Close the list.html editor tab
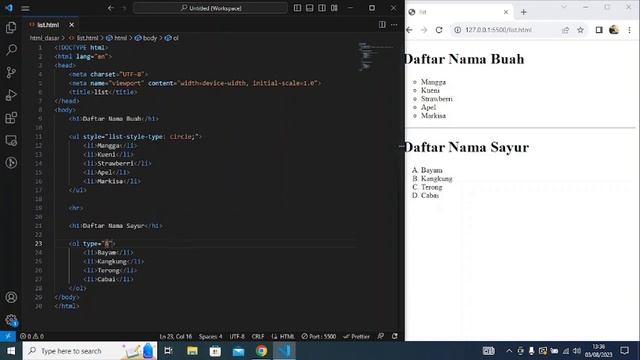 (71, 25)
